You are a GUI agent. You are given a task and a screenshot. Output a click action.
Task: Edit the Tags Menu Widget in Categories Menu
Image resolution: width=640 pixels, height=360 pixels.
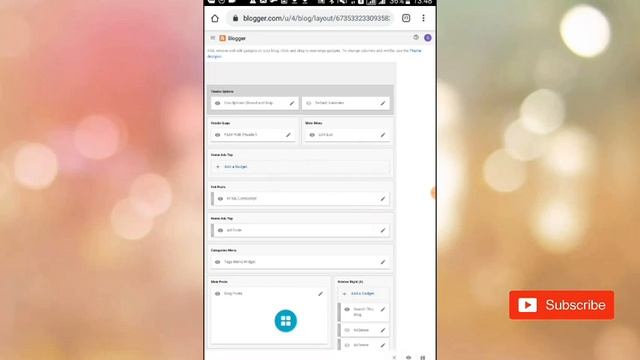pos(383,262)
